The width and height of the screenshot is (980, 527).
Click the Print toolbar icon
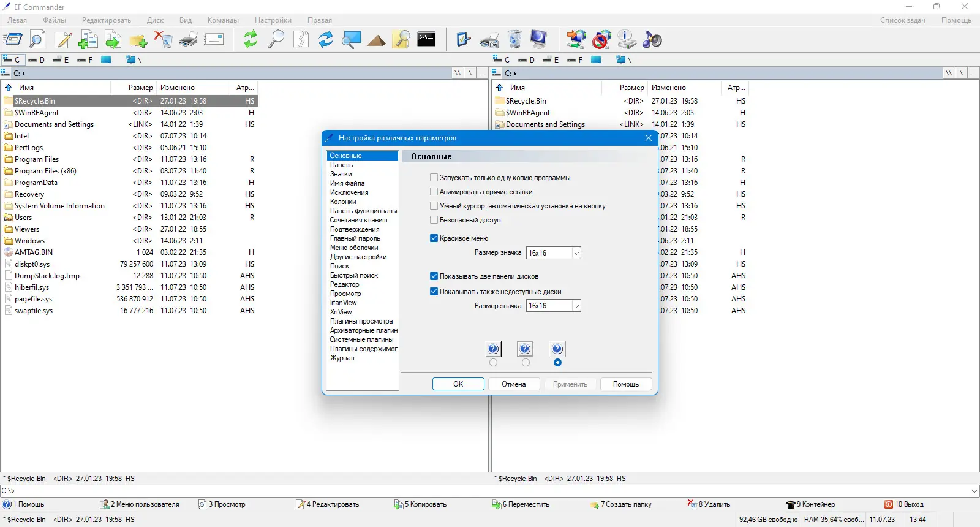pyautogui.click(x=189, y=40)
